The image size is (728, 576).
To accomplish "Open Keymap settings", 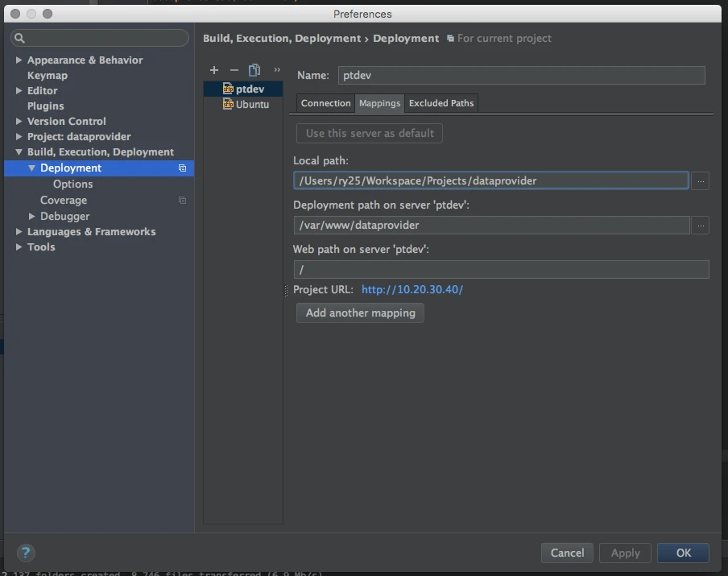I will pyautogui.click(x=48, y=75).
